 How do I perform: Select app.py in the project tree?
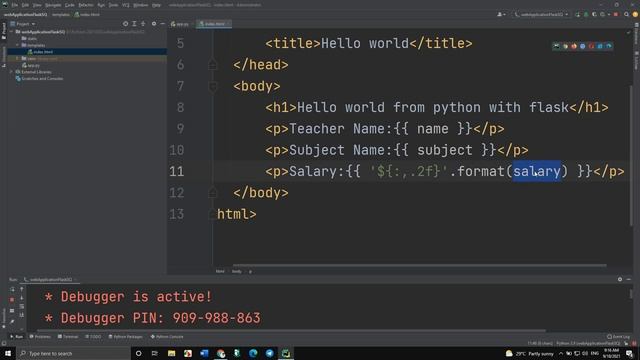pos(31,65)
